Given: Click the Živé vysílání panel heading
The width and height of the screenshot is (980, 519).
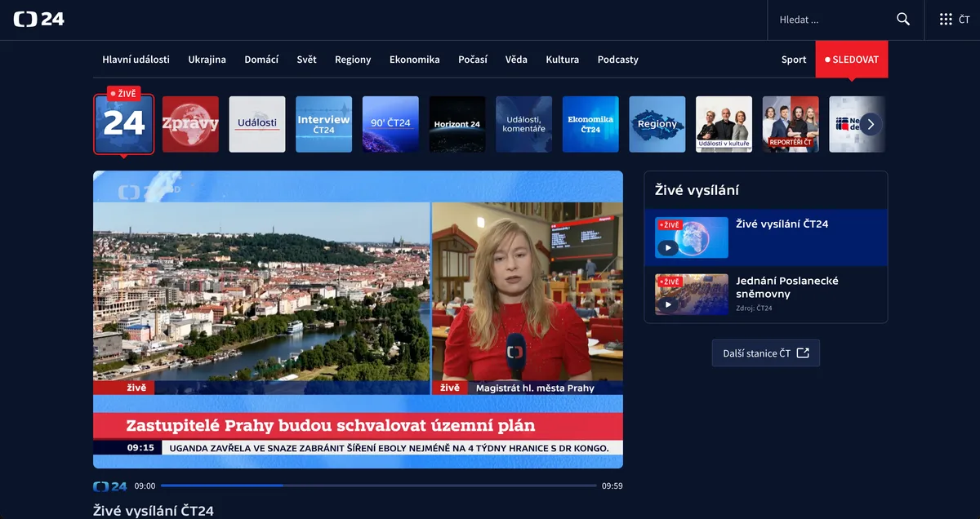Looking at the screenshot, I should [x=697, y=190].
